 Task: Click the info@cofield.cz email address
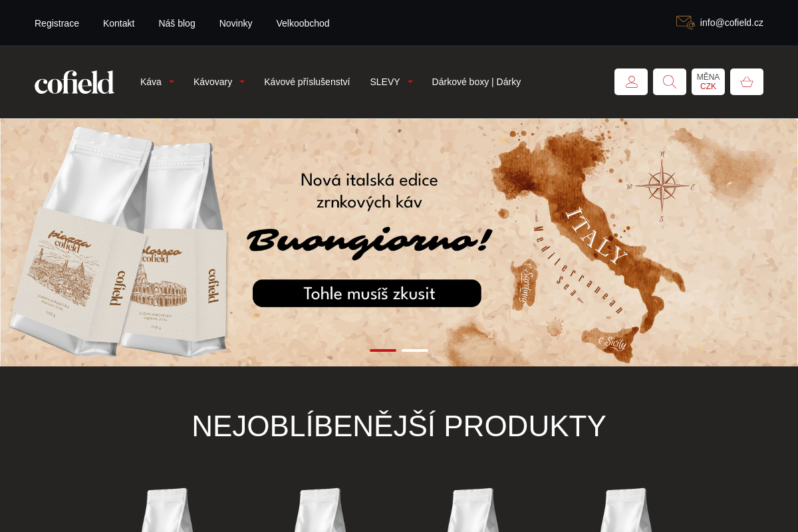click(731, 23)
